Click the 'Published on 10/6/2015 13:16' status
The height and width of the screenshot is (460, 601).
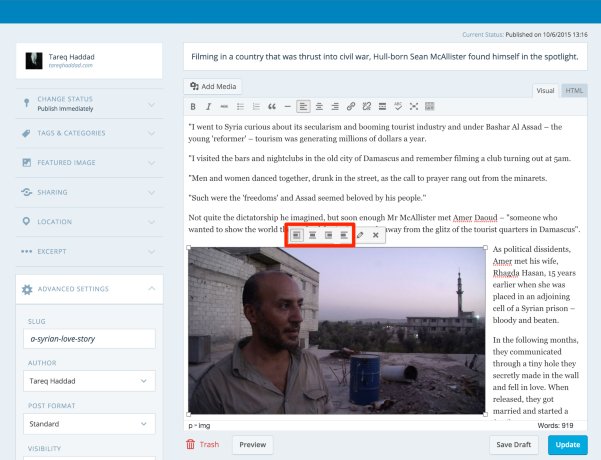click(x=546, y=34)
